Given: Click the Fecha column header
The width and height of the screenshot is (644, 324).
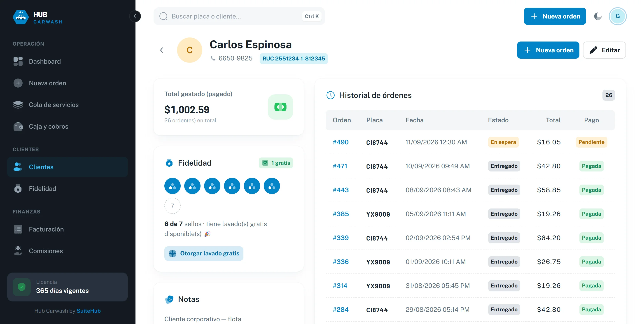Looking at the screenshot, I should (x=415, y=120).
